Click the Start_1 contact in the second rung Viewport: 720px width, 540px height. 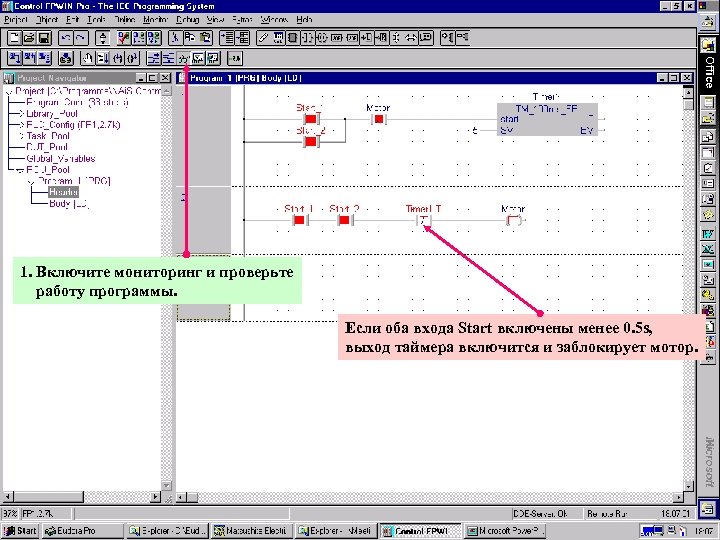(x=299, y=220)
